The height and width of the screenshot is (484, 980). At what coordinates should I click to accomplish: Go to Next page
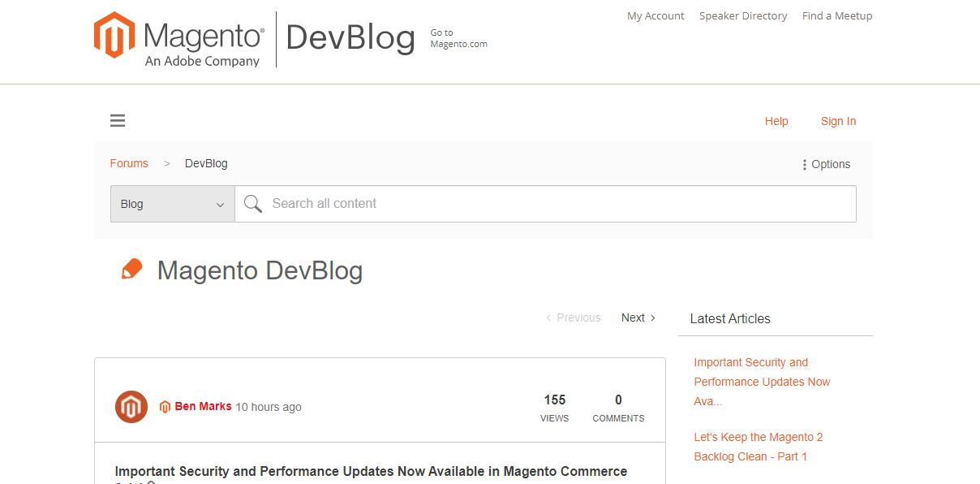(x=638, y=318)
